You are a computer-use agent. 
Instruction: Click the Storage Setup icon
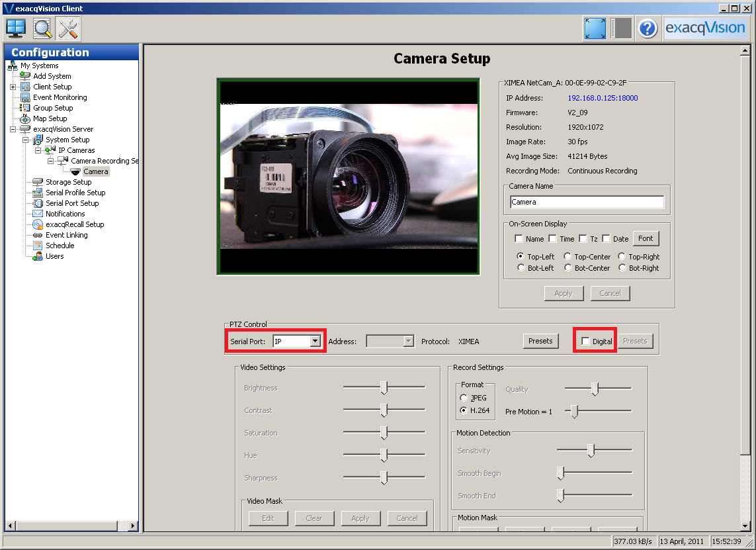(x=38, y=182)
